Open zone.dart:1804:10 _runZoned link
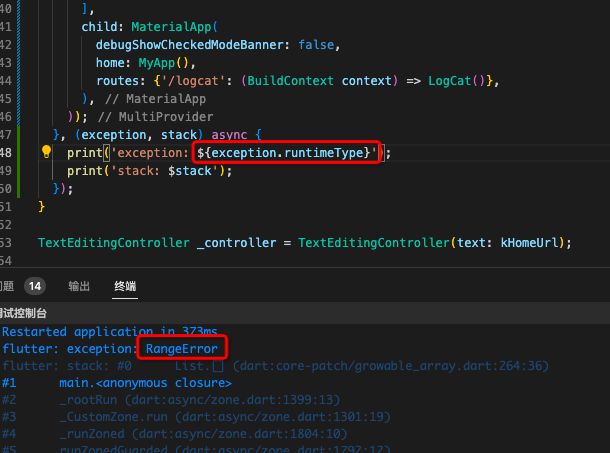Viewport: 610px width, 453px height. (239, 434)
